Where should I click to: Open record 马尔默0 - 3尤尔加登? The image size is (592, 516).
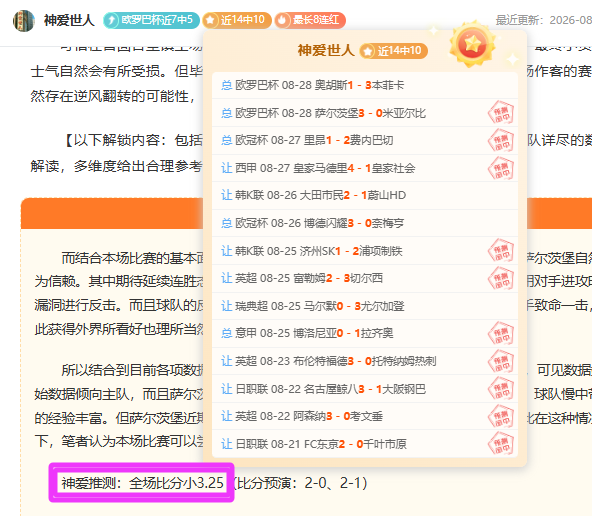click(x=365, y=306)
